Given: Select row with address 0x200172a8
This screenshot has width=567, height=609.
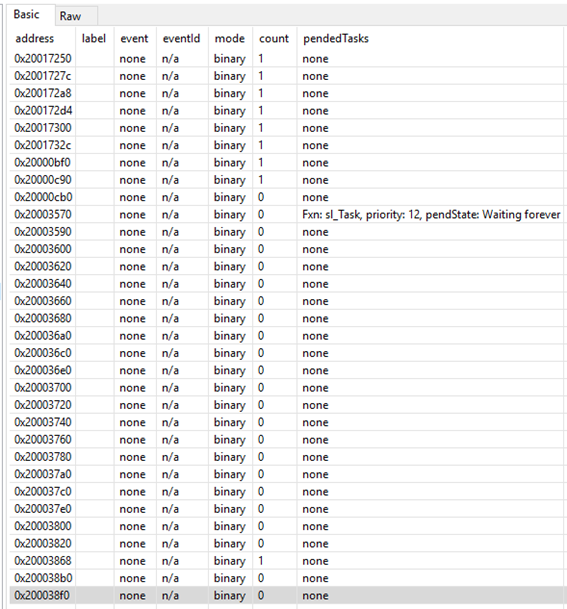Looking at the screenshot, I should (x=287, y=93).
